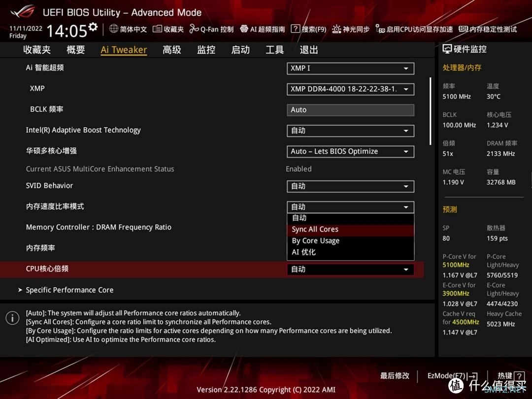This screenshot has width=532, height=399.
Task: Click the ROG logo in header
Action: pyautogui.click(x=22, y=11)
